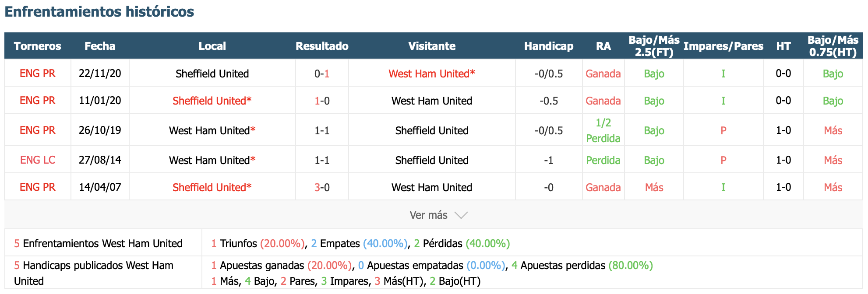Click the 1-0 result on 11/01/20
868x294 pixels.
click(x=322, y=101)
